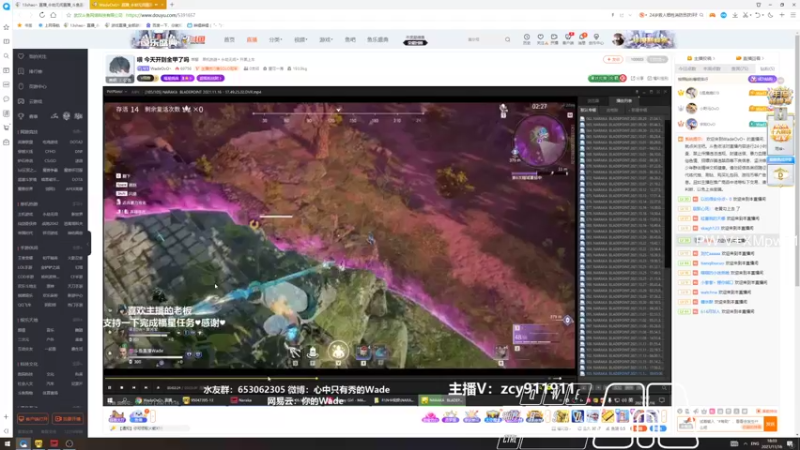
Task: Toggle the browser night mode moon icon
Action: coord(770,15)
